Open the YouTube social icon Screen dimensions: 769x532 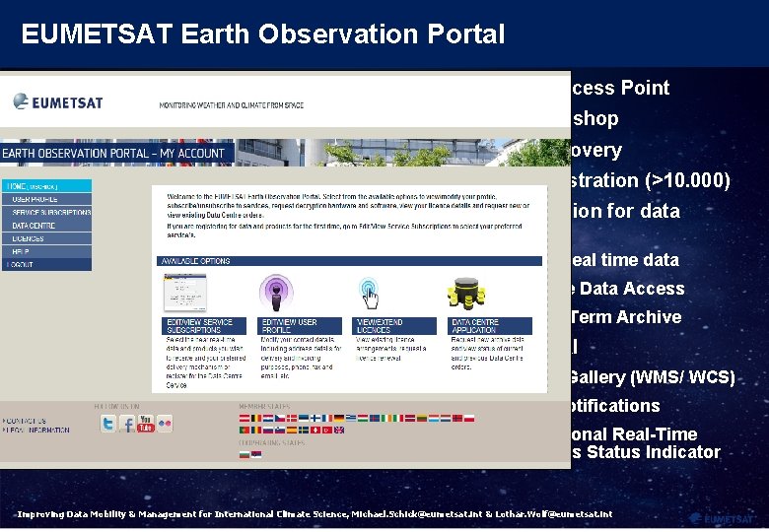[146, 424]
